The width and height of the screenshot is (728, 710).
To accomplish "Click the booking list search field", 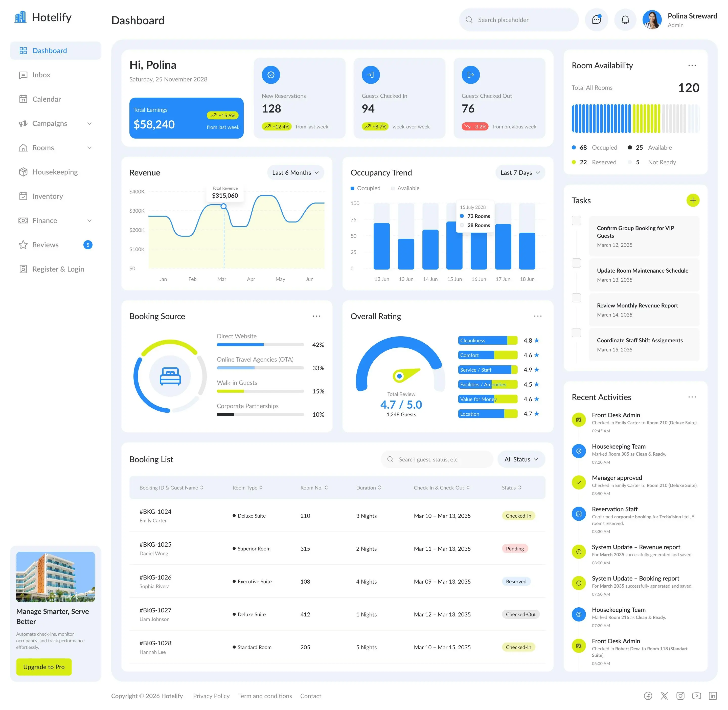I will coord(437,459).
